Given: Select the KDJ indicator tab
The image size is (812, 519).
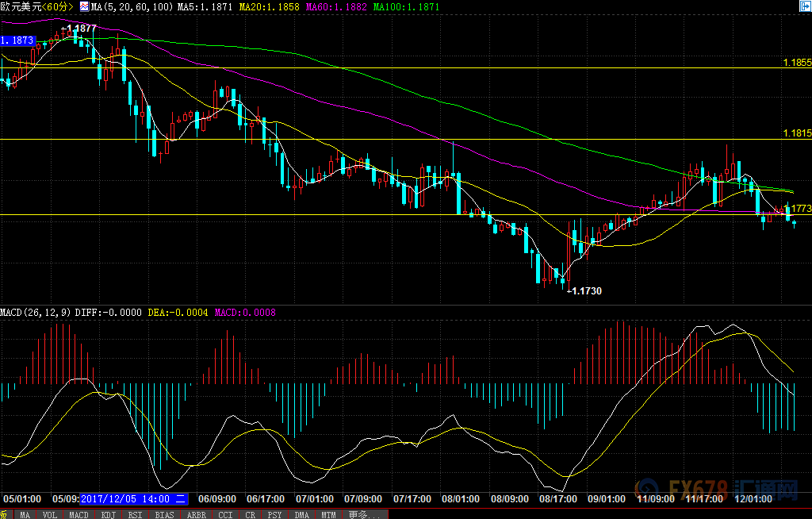Looking at the screenshot, I should click(108, 514).
